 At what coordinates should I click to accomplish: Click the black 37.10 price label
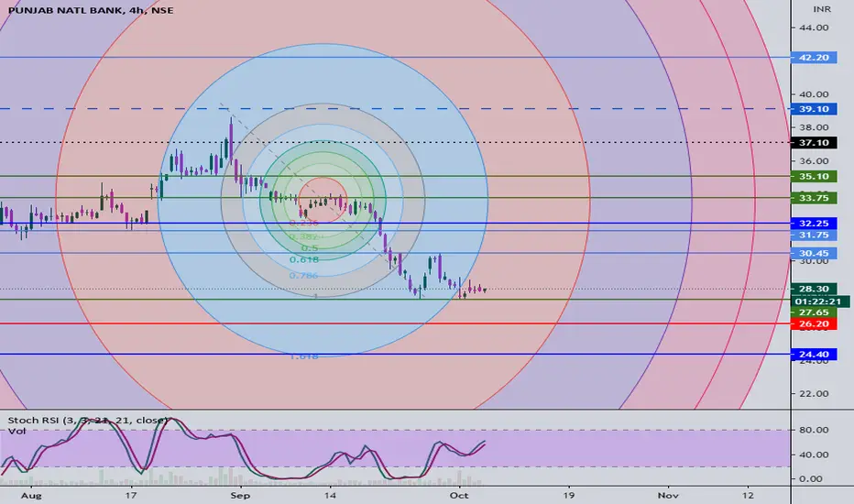click(814, 143)
